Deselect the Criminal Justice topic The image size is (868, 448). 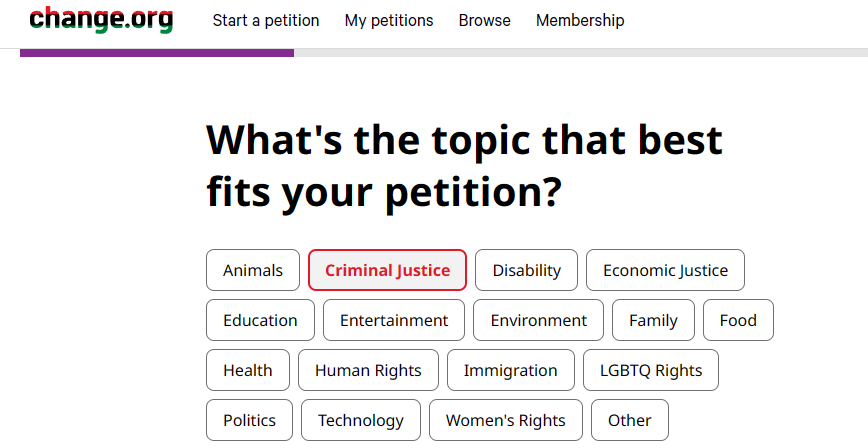click(387, 270)
